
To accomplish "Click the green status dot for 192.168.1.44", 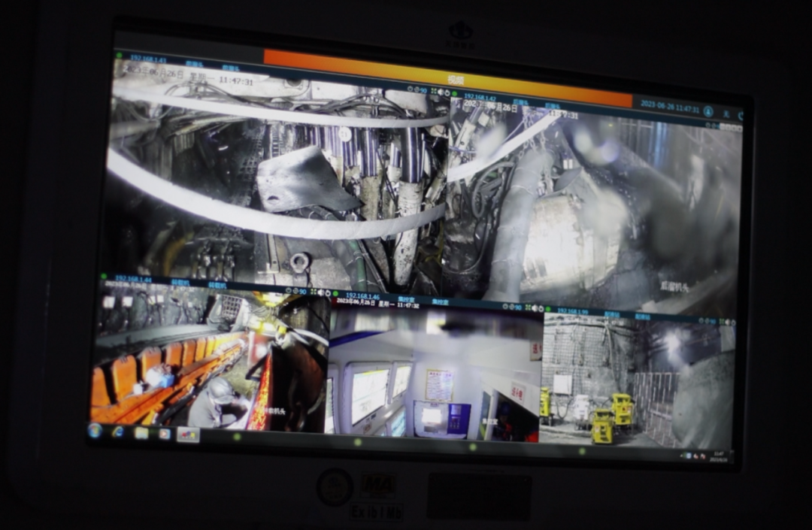I will coord(104,277).
